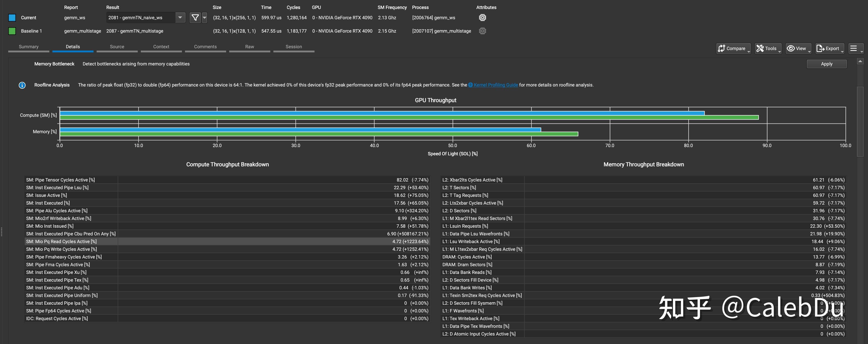
Task: Open the Raw tab
Action: 249,47
